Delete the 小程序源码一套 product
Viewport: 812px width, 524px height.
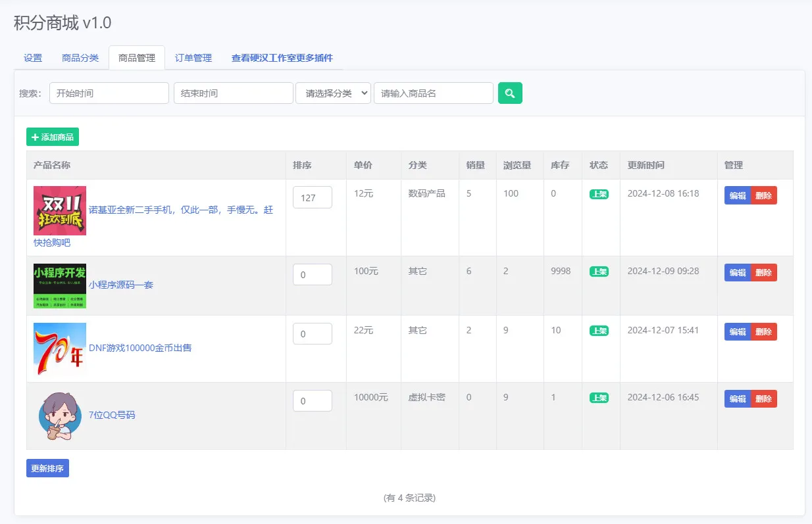tap(764, 273)
